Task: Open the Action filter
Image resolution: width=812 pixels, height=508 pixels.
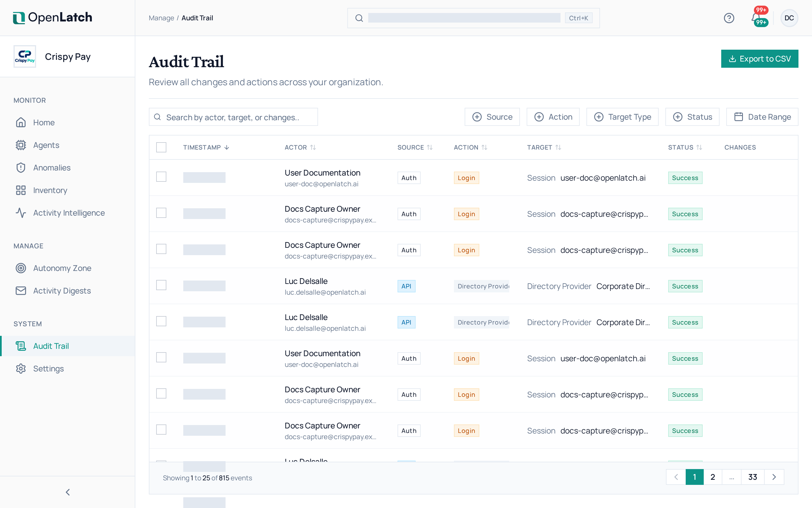Action: [553, 117]
